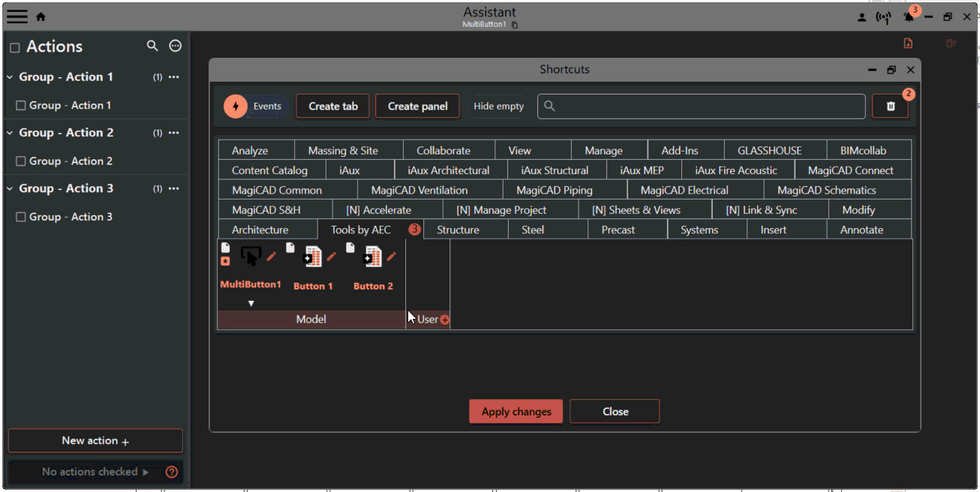The height and width of the screenshot is (492, 980).
Task: Click the pencil edit icon beside MultiButton1
Action: 272,256
